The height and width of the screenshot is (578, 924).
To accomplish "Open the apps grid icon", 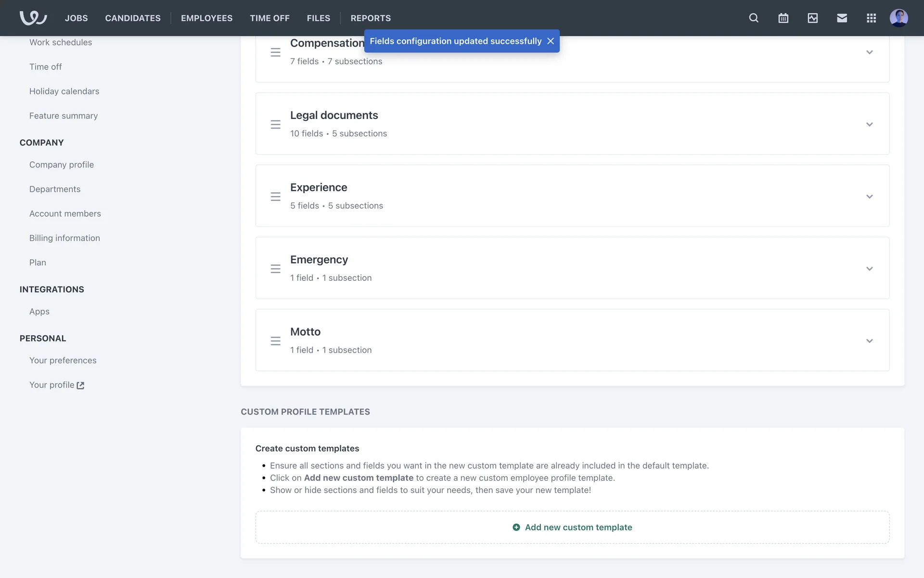I will pos(871,18).
